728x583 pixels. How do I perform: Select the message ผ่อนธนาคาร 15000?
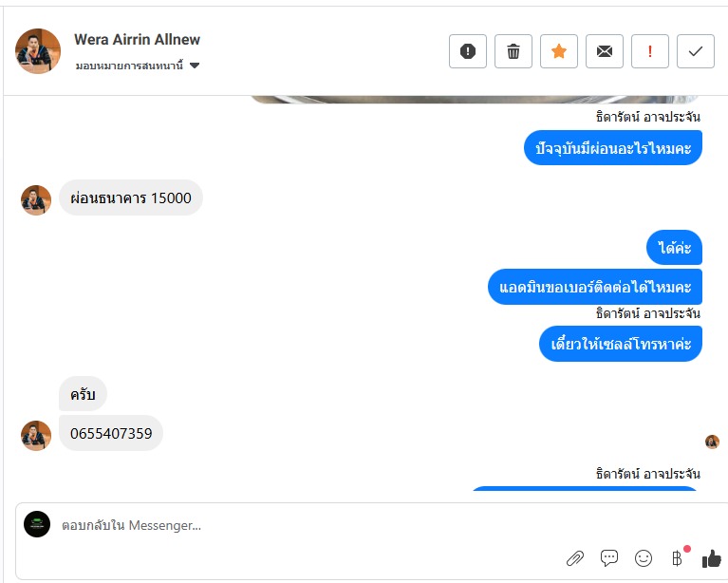tap(130, 197)
